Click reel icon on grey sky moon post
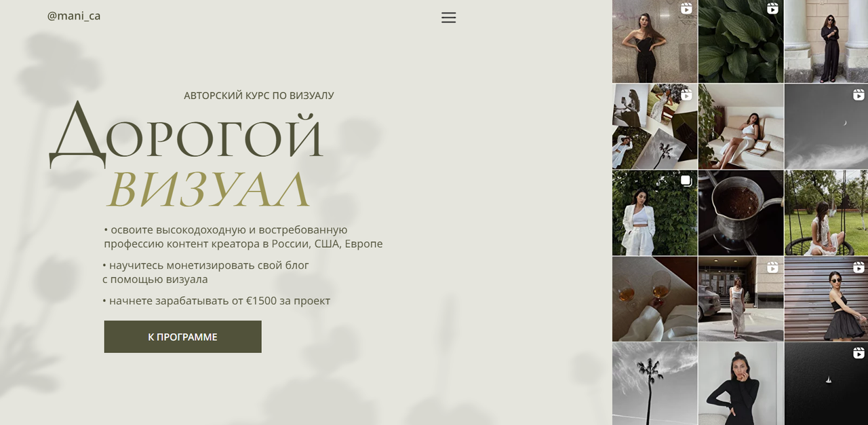Image resolution: width=868 pixels, height=425 pixels. coord(859,95)
